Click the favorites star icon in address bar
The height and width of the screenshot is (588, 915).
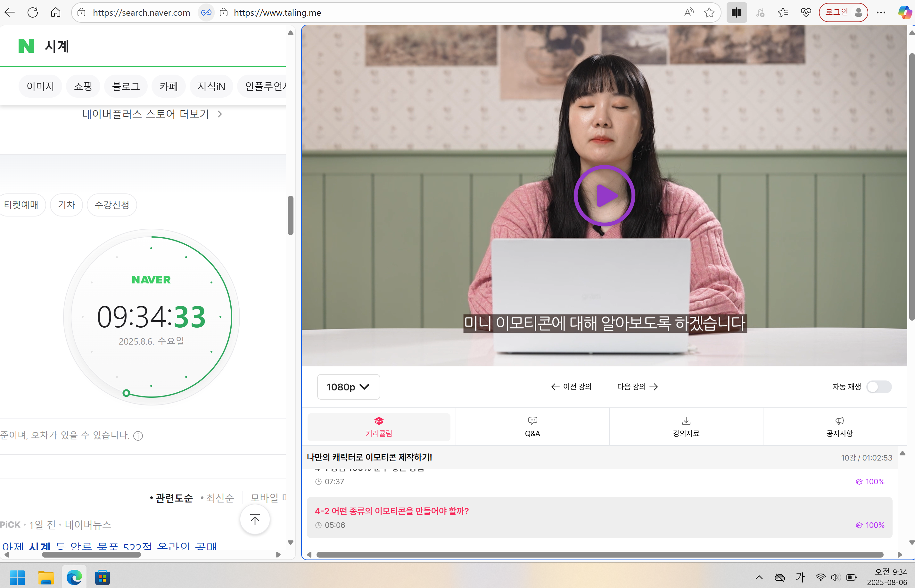tap(709, 12)
